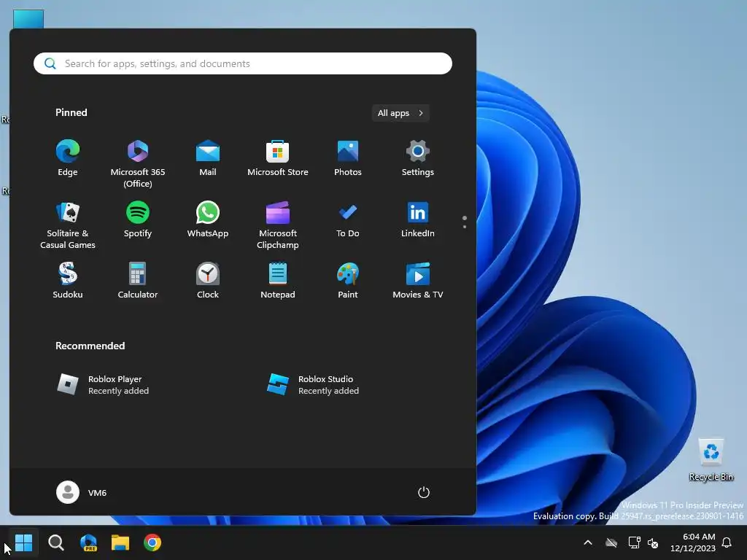Open Microsoft Store
The image size is (747, 560).
click(x=278, y=158)
